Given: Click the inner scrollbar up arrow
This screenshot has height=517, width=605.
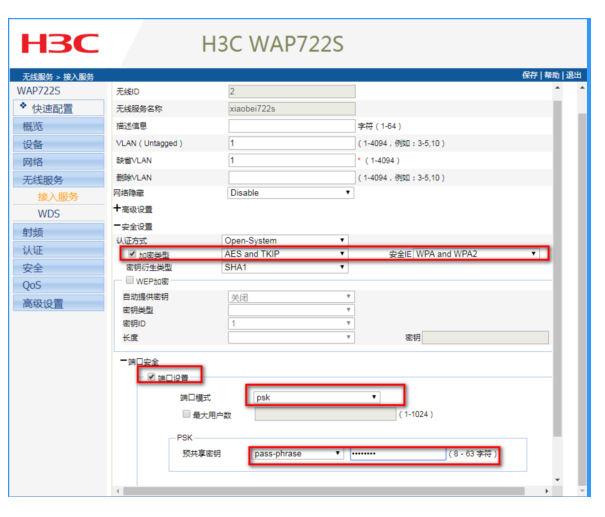Looking at the screenshot, I should click(x=557, y=88).
